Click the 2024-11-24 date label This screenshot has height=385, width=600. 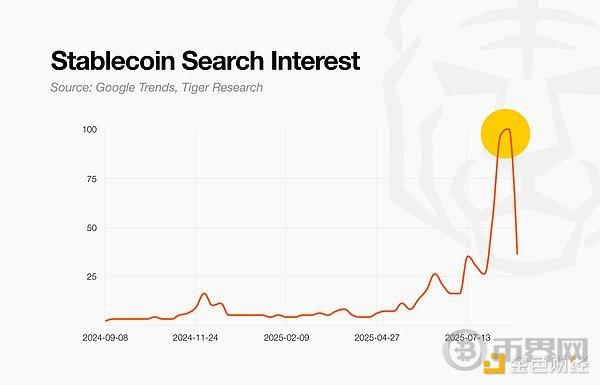click(x=196, y=338)
